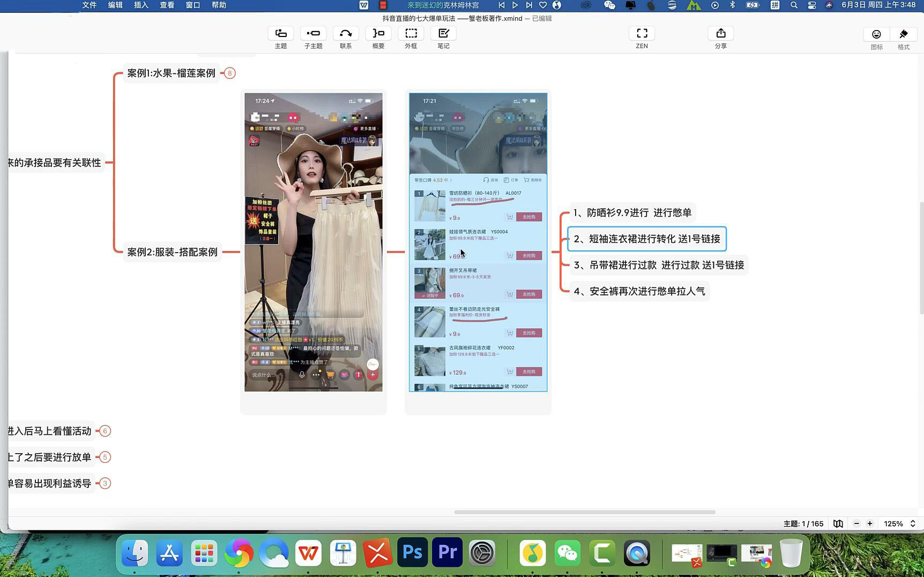
Task: Select topic 1、防晒衫9.9进行 进行憋单
Action: [x=632, y=213]
